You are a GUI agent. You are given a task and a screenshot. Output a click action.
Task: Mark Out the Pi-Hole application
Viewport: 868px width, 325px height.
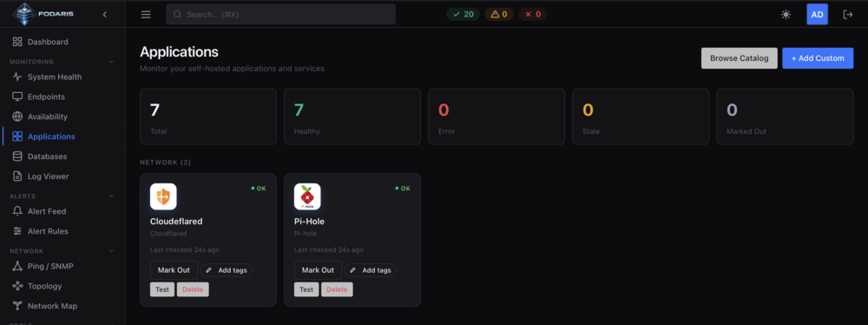318,270
